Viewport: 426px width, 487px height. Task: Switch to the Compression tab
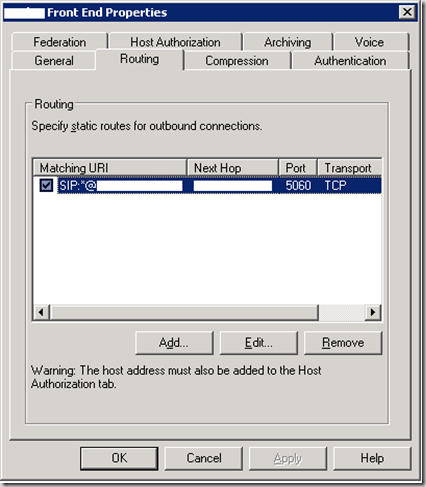pos(237,61)
